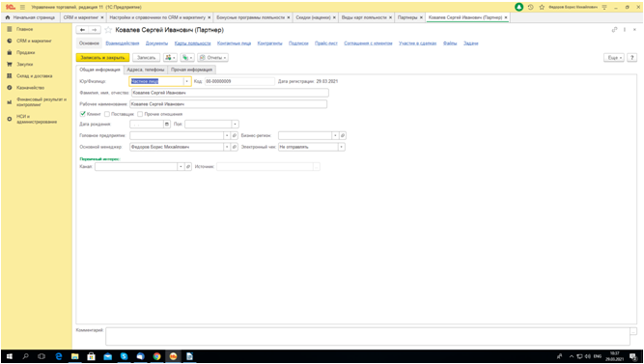Click the Код field

pyautogui.click(x=239, y=81)
